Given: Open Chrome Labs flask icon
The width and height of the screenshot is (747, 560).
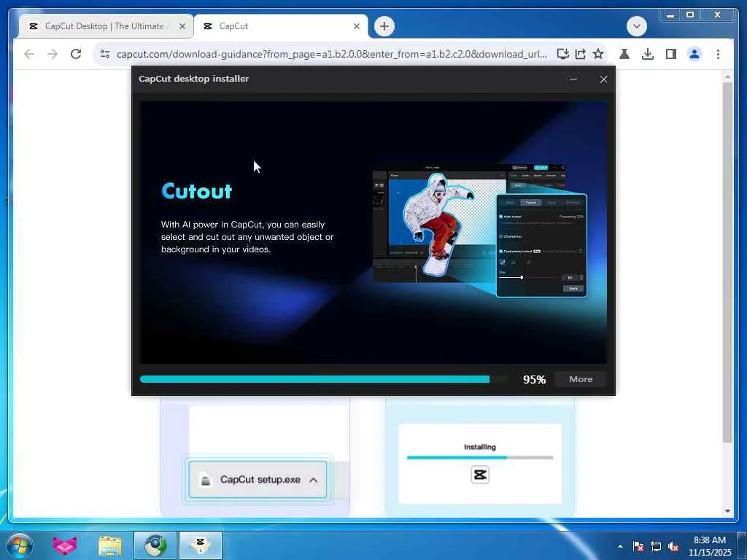Looking at the screenshot, I should (x=624, y=54).
